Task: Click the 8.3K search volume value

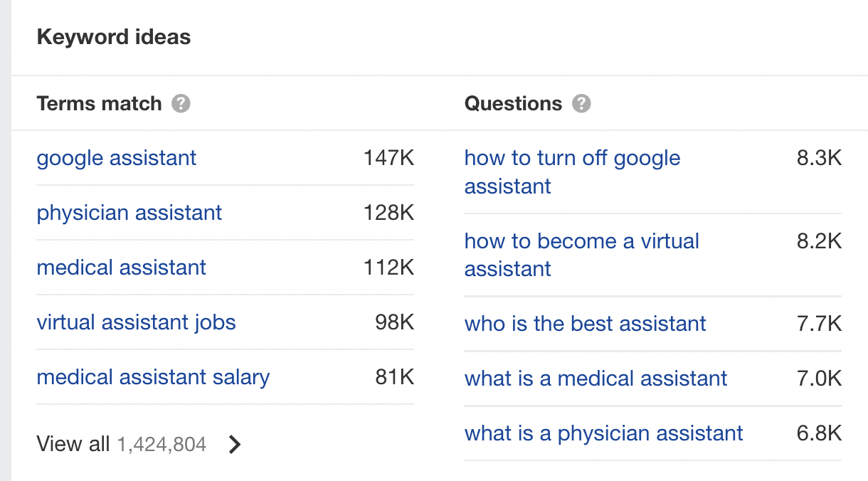Action: [819, 158]
